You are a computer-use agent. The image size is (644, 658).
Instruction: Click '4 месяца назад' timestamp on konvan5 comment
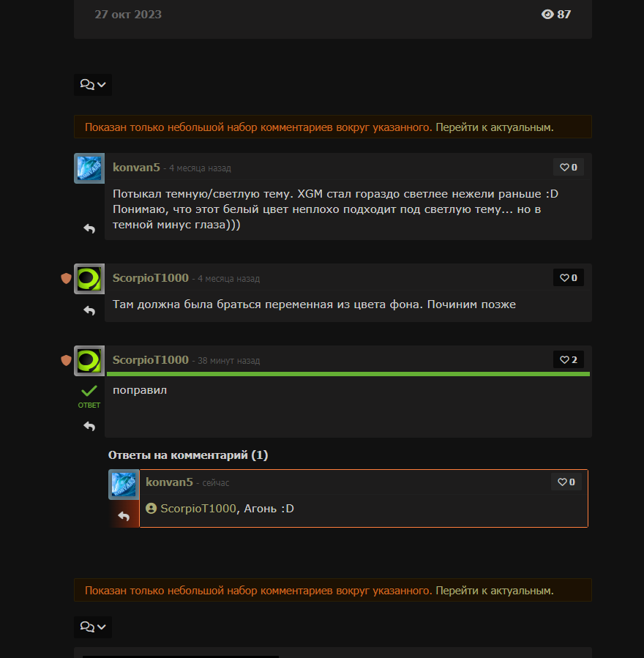[200, 168]
